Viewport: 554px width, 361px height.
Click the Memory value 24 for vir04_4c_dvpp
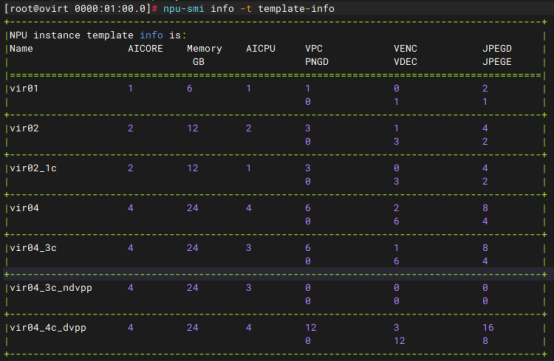pos(193,328)
